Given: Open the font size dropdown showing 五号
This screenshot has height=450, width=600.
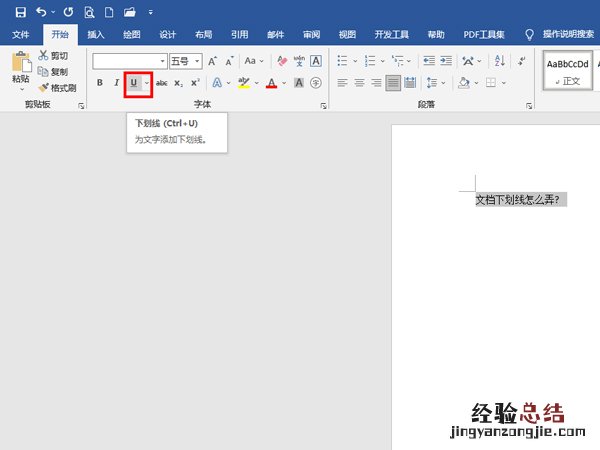Looking at the screenshot, I should point(185,61).
